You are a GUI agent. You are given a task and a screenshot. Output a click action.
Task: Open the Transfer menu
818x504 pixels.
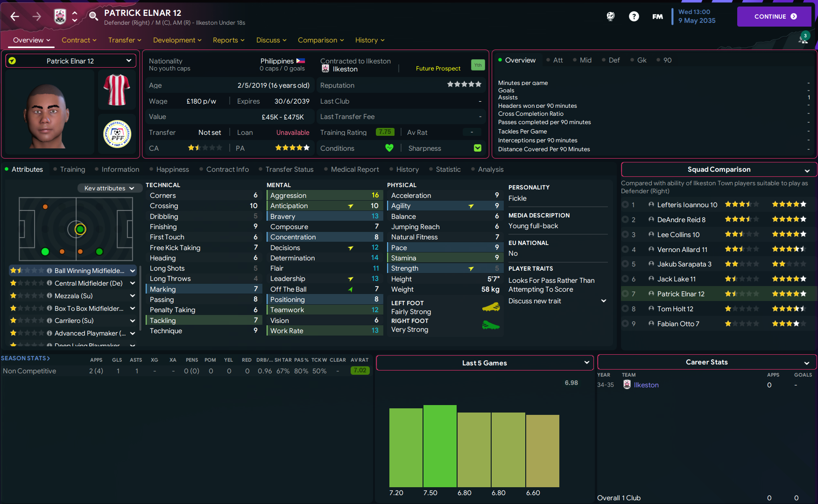(125, 40)
